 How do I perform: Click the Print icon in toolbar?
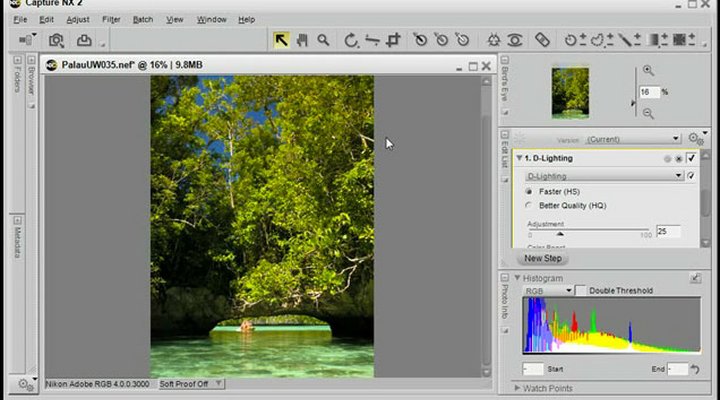[x=84, y=40]
